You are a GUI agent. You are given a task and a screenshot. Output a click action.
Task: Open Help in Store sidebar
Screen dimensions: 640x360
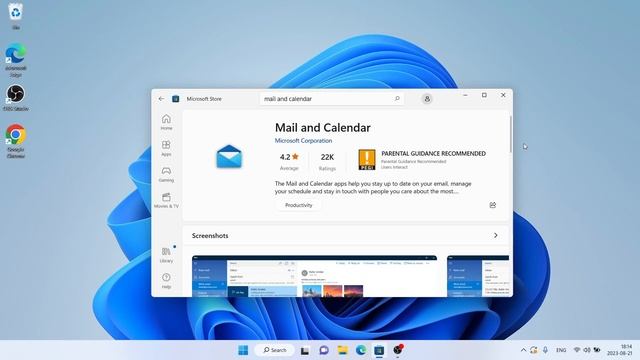(x=166, y=281)
